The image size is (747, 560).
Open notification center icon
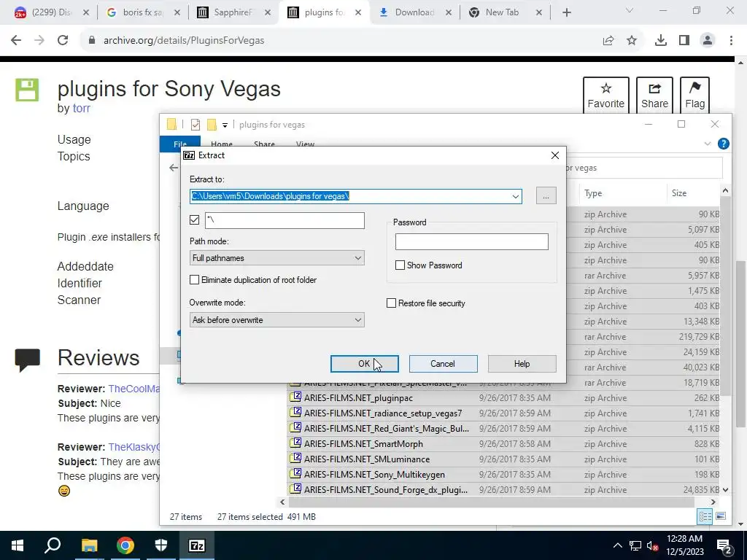coord(724,545)
